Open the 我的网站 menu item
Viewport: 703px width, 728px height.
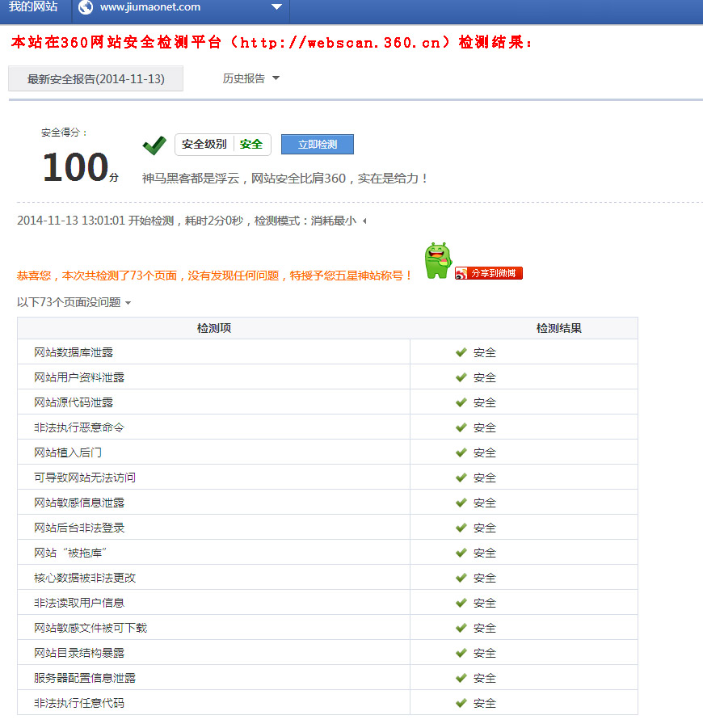[33, 7]
